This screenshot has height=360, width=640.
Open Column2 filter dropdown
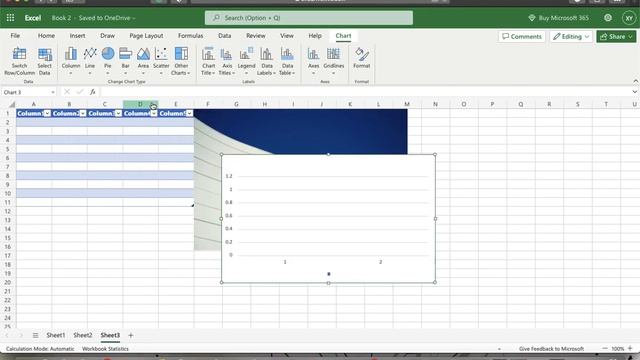click(x=83, y=113)
